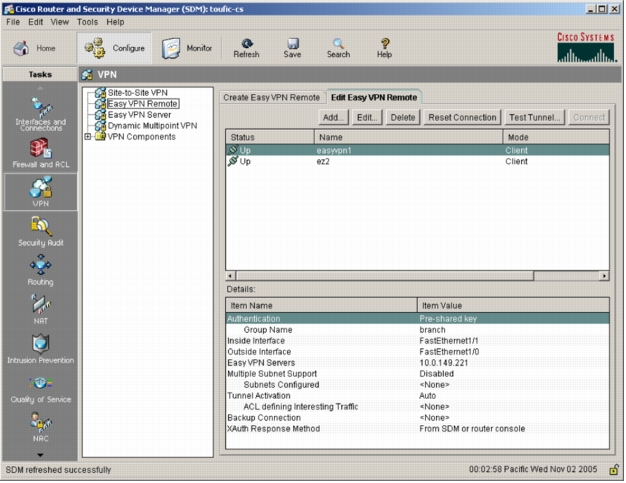626x483 pixels.
Task: Click the Edit... button
Action: [x=367, y=118]
